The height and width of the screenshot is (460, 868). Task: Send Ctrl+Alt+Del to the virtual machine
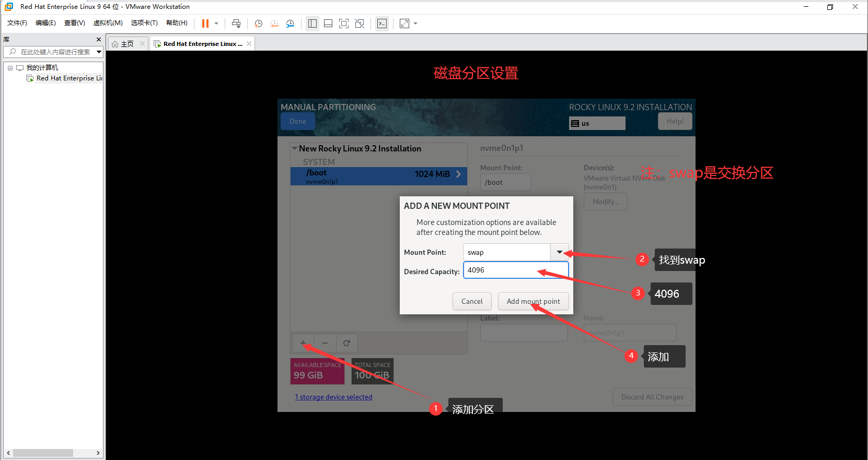[236, 23]
